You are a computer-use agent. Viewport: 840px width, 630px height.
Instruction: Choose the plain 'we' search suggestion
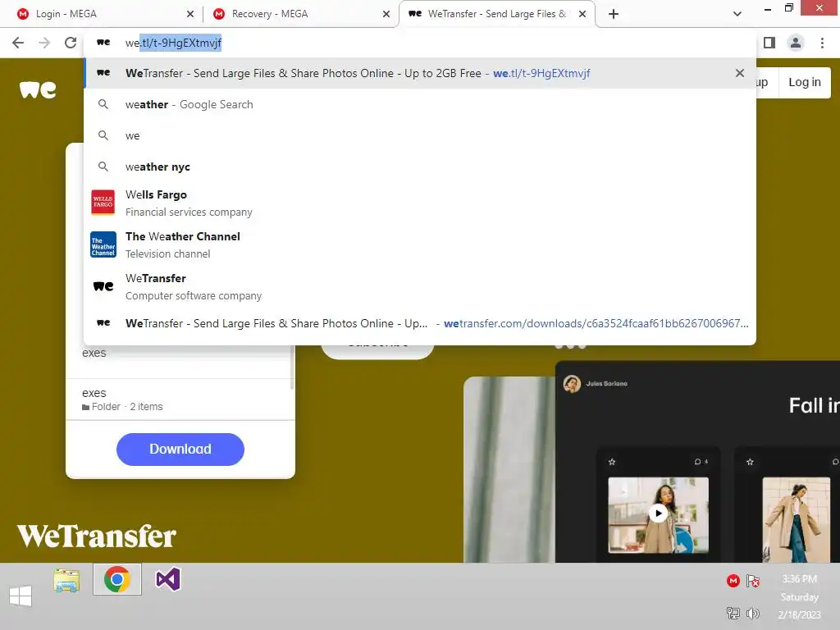[x=420, y=135]
